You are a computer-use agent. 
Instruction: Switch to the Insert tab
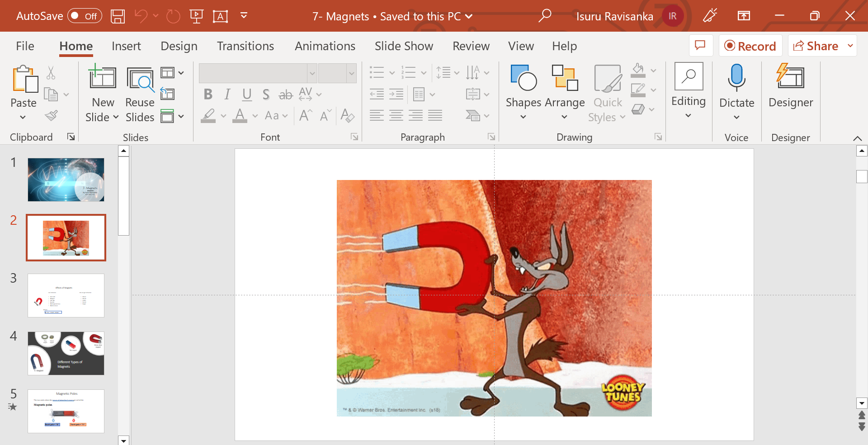(126, 46)
